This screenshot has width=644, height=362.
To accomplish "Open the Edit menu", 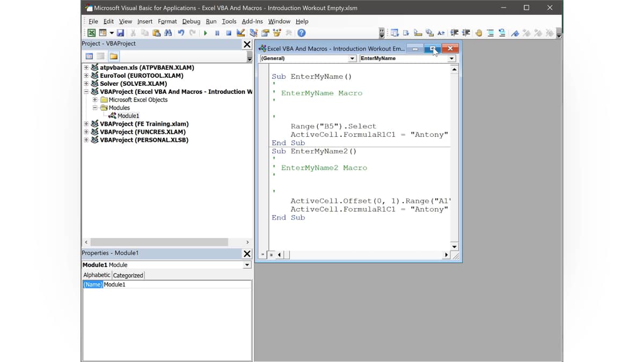I will [x=108, y=21].
